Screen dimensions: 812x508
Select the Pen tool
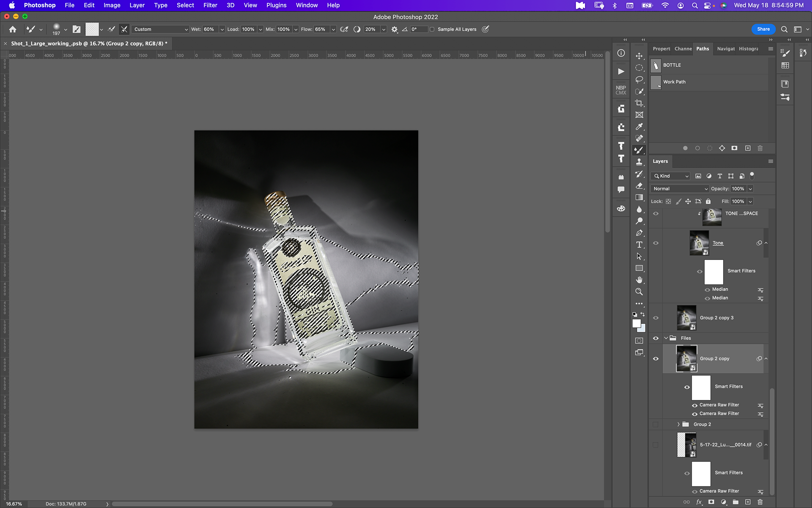pos(639,233)
